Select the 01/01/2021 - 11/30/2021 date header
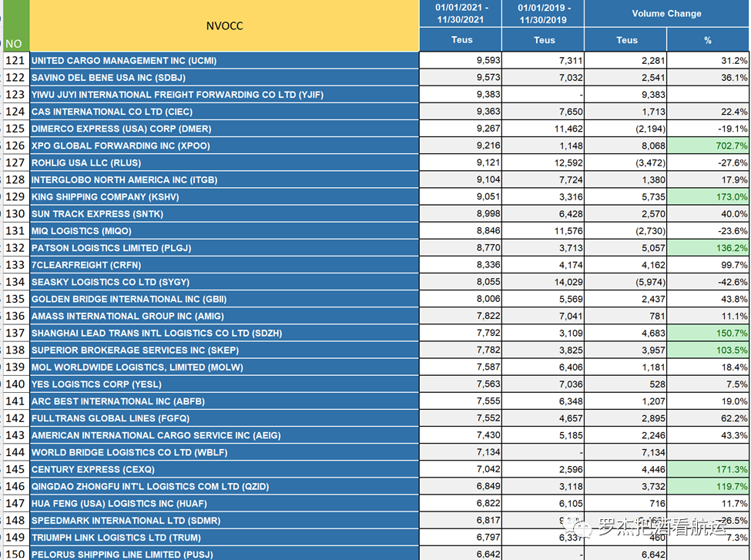The height and width of the screenshot is (560, 751). tap(460, 14)
